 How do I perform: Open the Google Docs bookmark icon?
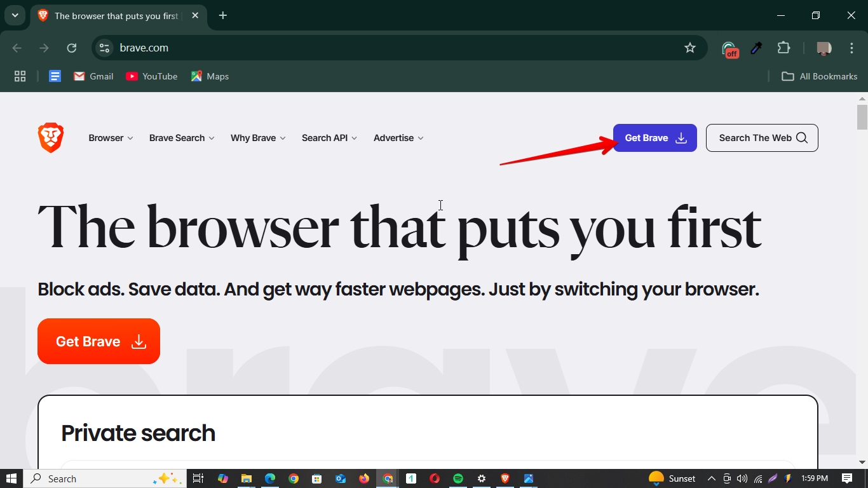pyautogui.click(x=55, y=76)
